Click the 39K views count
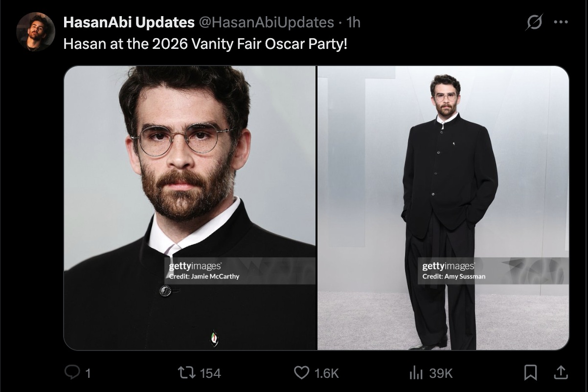This screenshot has height=392, width=588. point(441,373)
